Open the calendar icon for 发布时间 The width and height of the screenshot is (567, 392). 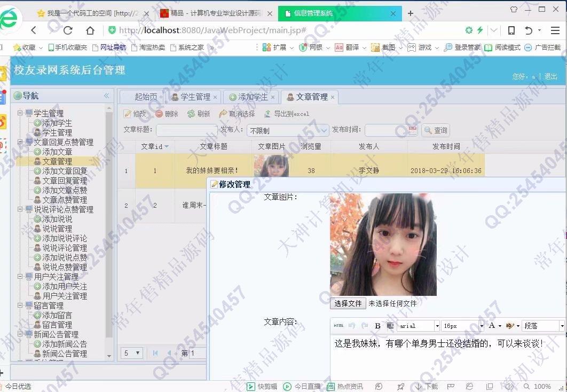(x=413, y=130)
